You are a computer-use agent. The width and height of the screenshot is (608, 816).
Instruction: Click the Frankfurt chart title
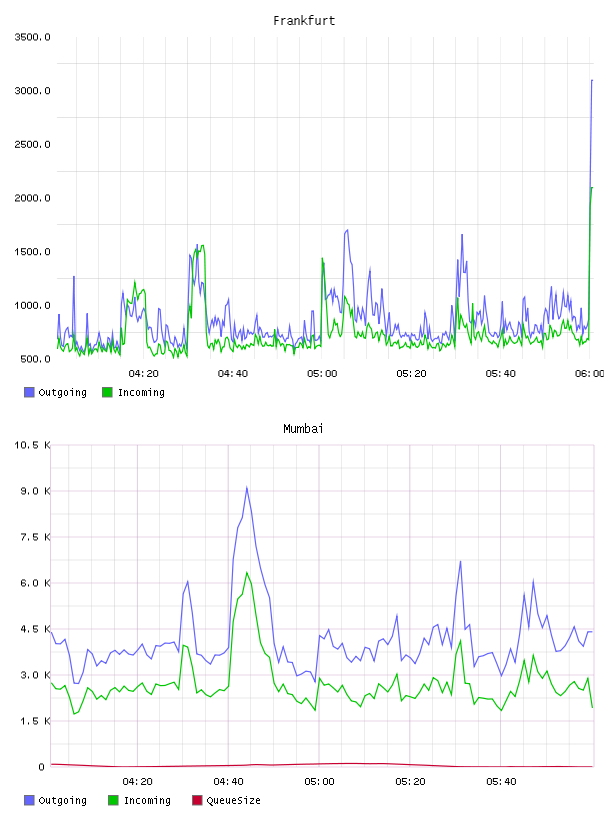[x=304, y=21]
